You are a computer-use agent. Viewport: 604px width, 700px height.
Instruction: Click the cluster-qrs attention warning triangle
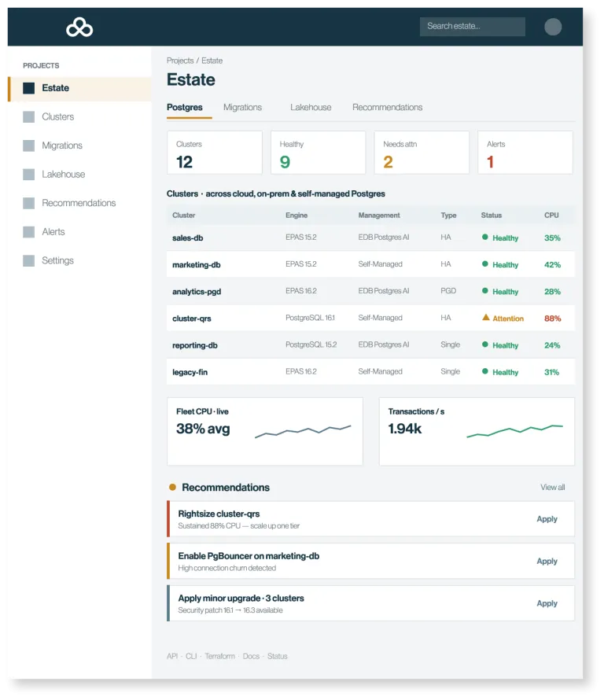(x=486, y=318)
